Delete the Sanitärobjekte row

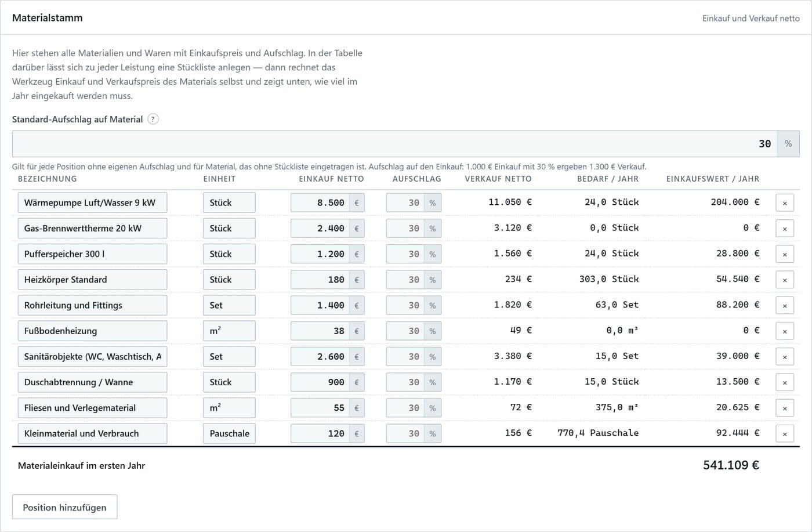click(x=785, y=357)
